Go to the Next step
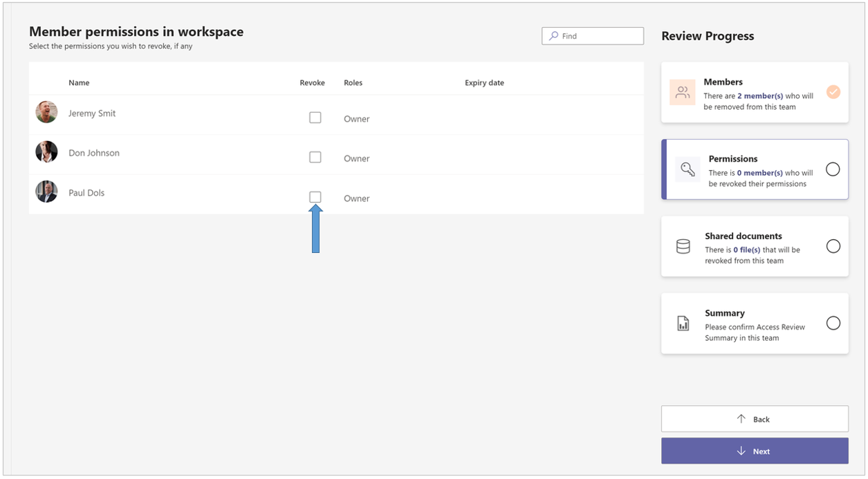Image resolution: width=868 pixels, height=479 pixels. click(755, 451)
